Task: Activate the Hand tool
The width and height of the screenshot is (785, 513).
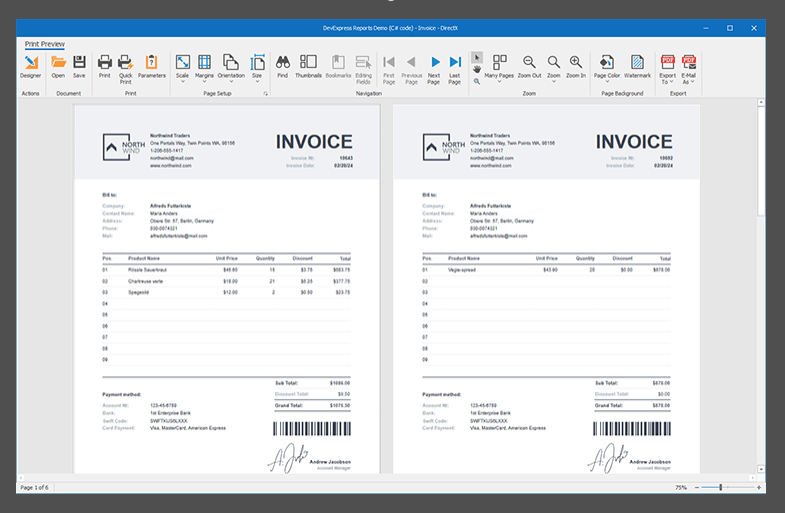Action: click(x=477, y=69)
